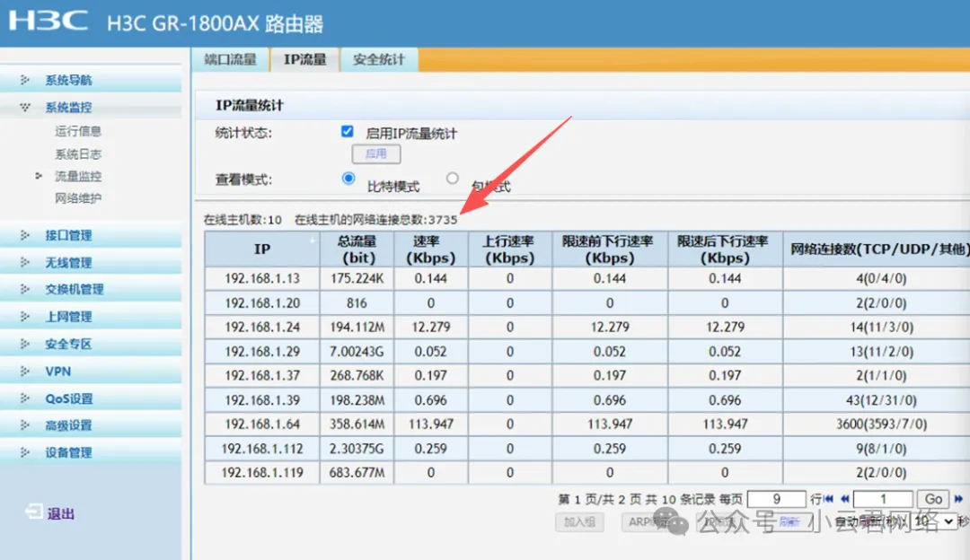Go to first page using pagination arrow
The image size is (970, 560).
[x=829, y=499]
